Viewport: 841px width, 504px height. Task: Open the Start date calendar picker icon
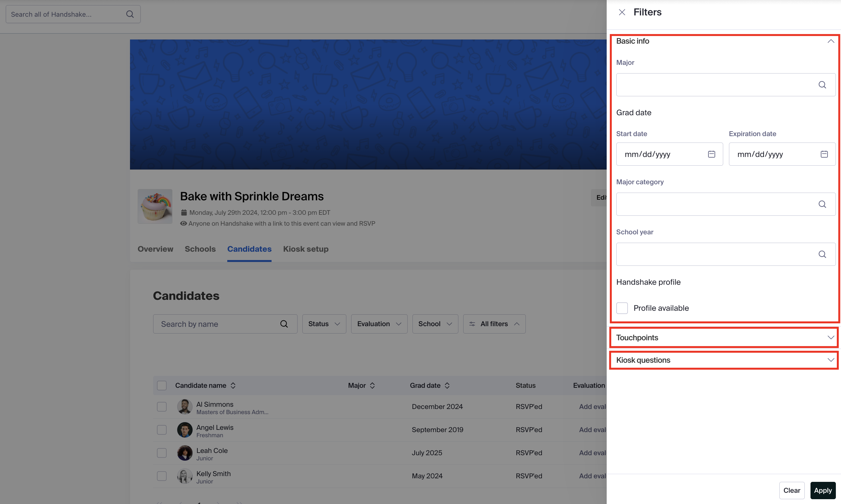(711, 154)
